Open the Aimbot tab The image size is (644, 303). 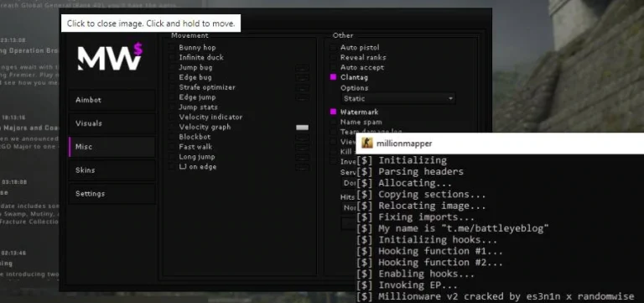pyautogui.click(x=112, y=100)
